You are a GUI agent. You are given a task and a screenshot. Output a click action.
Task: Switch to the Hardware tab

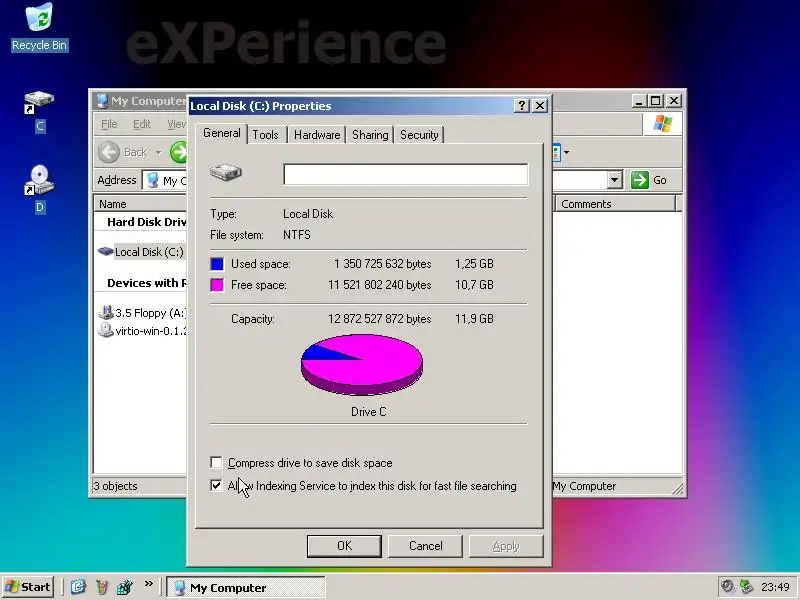[x=317, y=135]
